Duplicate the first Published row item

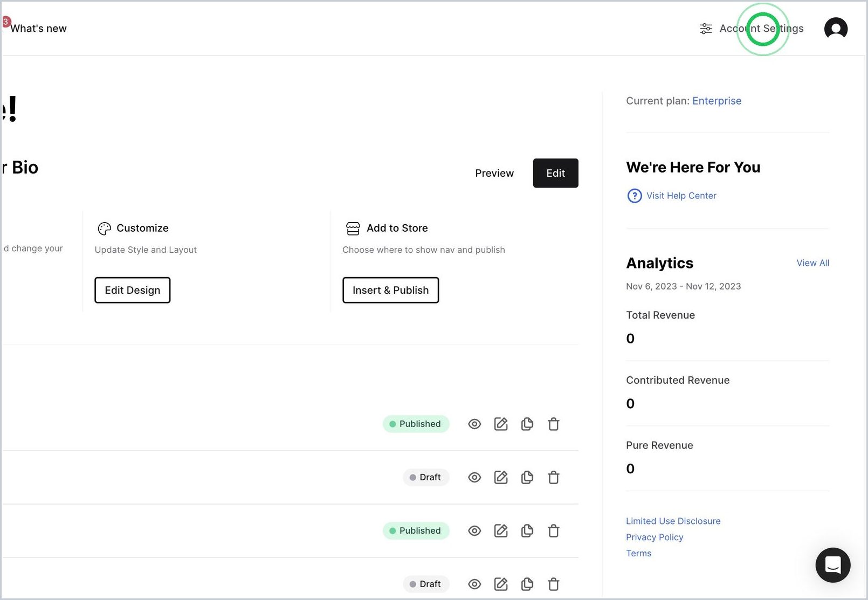pyautogui.click(x=527, y=424)
